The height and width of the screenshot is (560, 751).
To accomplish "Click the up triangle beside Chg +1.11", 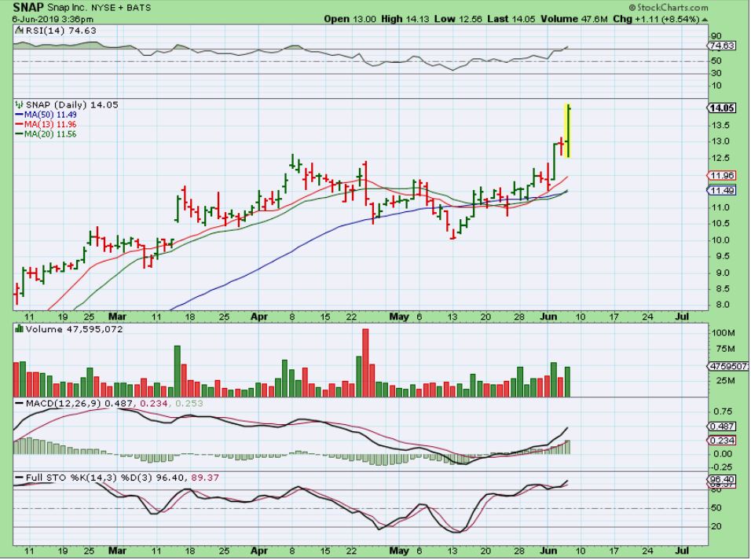I will [705, 20].
